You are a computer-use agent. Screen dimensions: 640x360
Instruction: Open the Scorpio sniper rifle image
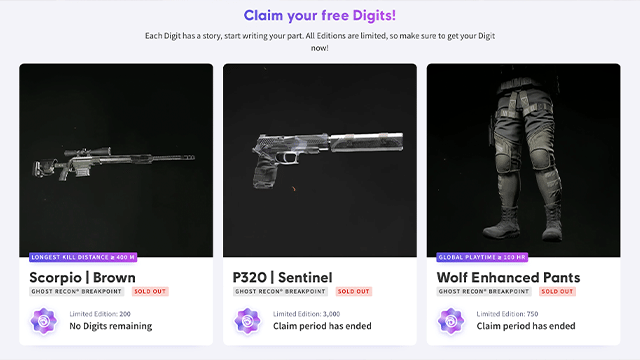116,160
